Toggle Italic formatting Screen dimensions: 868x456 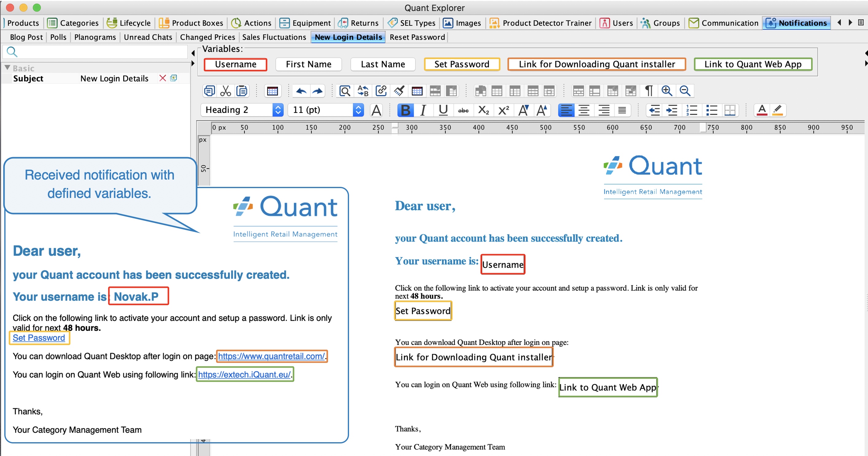coord(423,110)
